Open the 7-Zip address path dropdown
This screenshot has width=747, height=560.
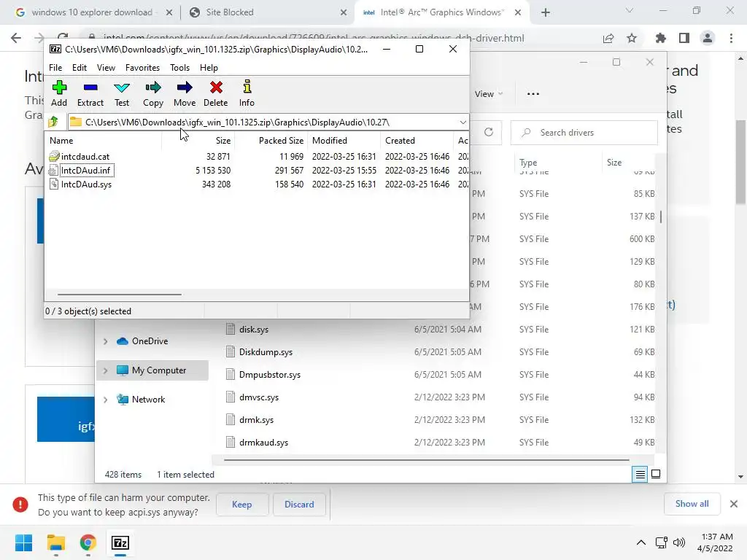coord(462,122)
